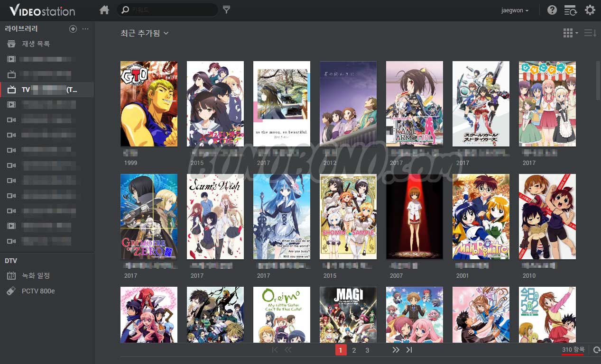Screen dimensions: 601x364
Task: Click the keyword search field
Action: tap(167, 10)
